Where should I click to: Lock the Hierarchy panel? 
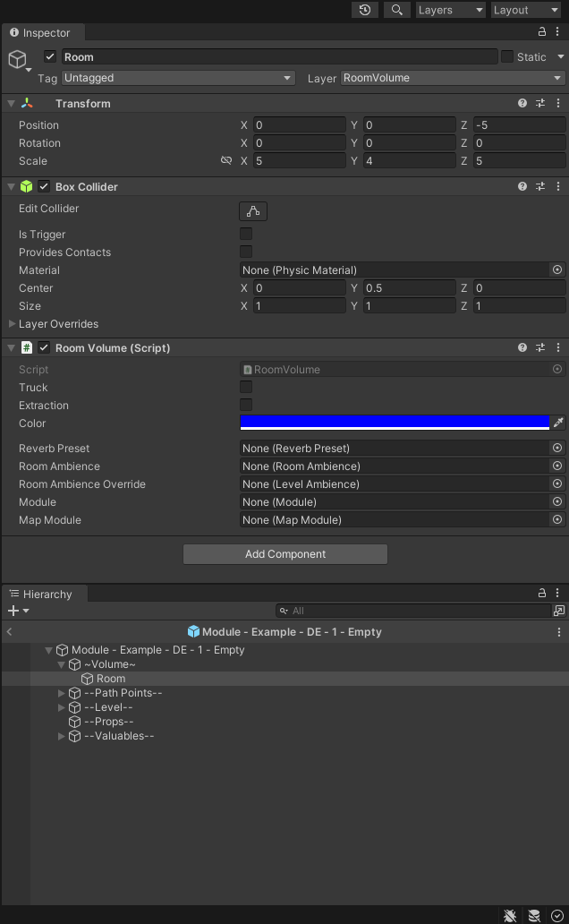(x=542, y=594)
